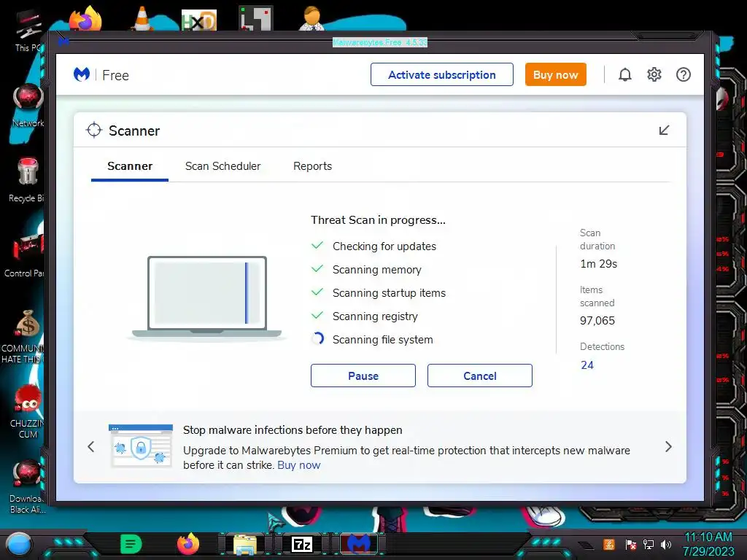Open the Action Center flag tray icon

coord(631,544)
